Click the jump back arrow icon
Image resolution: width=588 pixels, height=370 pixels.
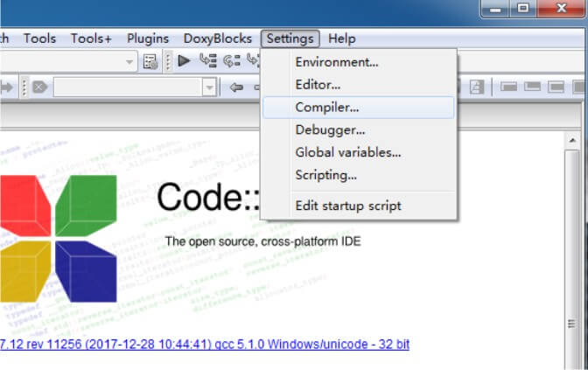[236, 87]
